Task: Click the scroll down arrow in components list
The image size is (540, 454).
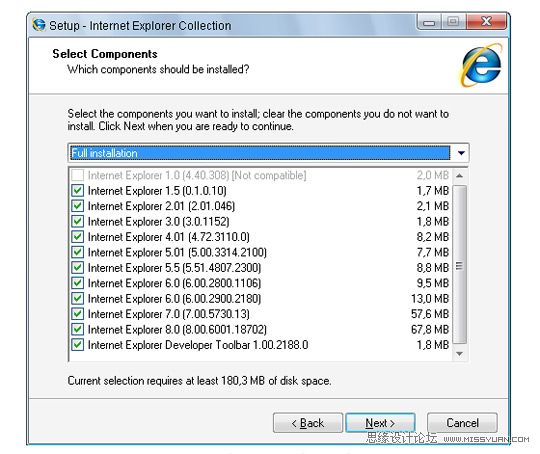Action: pyautogui.click(x=459, y=354)
